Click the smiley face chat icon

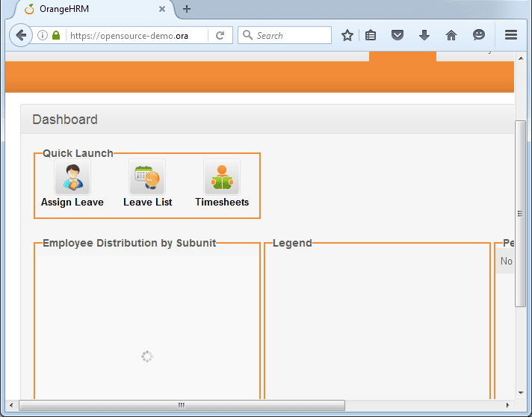pyautogui.click(x=479, y=35)
